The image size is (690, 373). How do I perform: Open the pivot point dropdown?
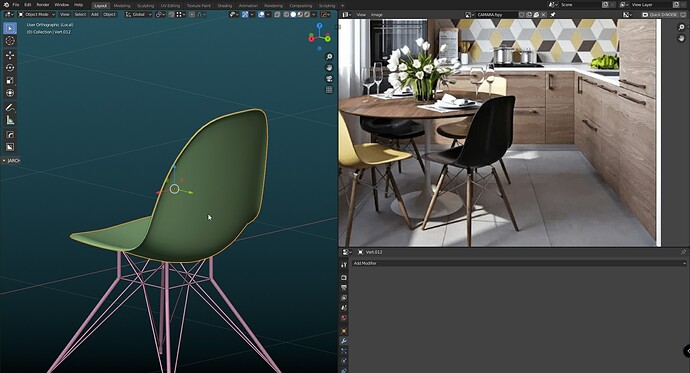(160, 15)
